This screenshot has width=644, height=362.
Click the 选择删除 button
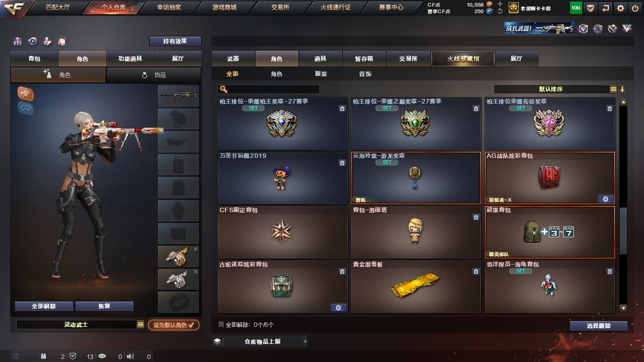click(599, 326)
